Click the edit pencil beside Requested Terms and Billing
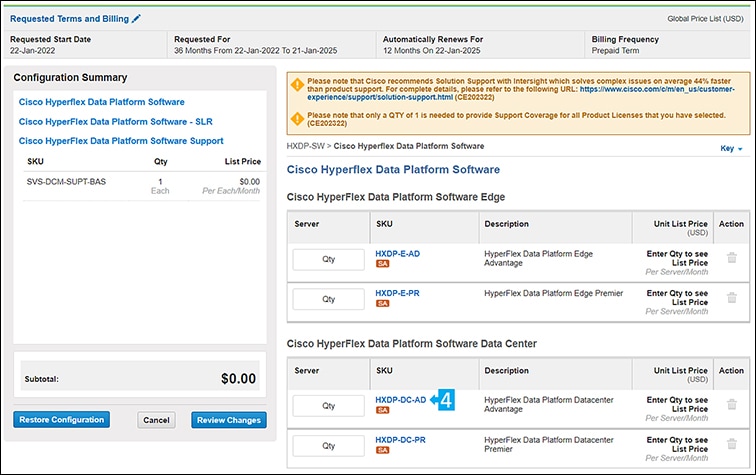 137,18
